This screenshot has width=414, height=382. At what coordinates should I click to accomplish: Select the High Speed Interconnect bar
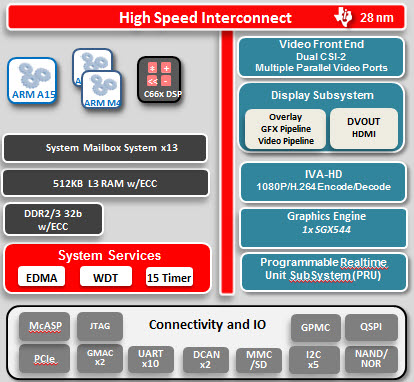point(206,17)
